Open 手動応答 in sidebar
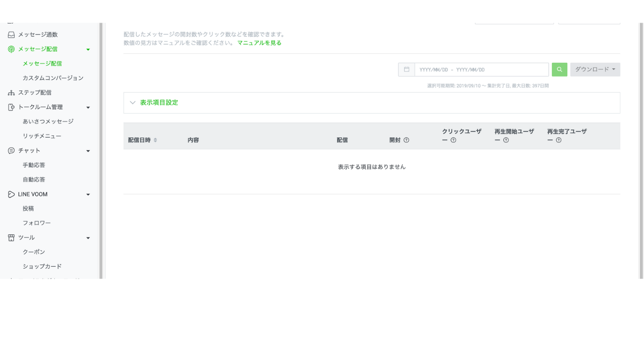644x362 pixels. click(34, 165)
